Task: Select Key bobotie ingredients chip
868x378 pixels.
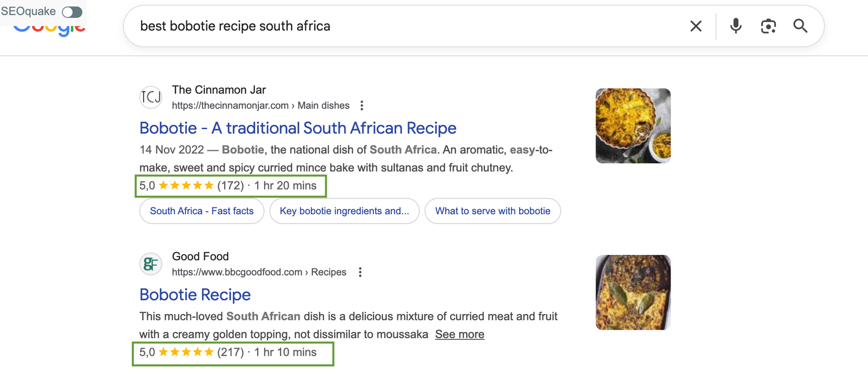Action: [344, 211]
